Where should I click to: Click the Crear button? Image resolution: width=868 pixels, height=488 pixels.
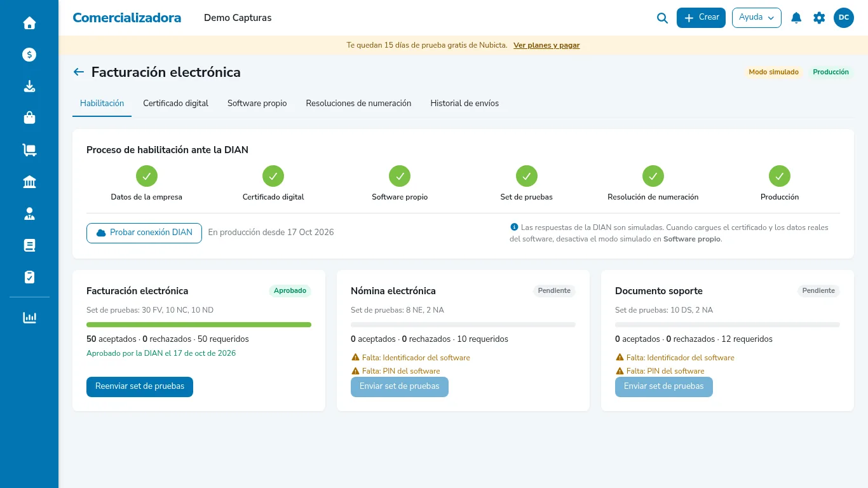point(701,18)
